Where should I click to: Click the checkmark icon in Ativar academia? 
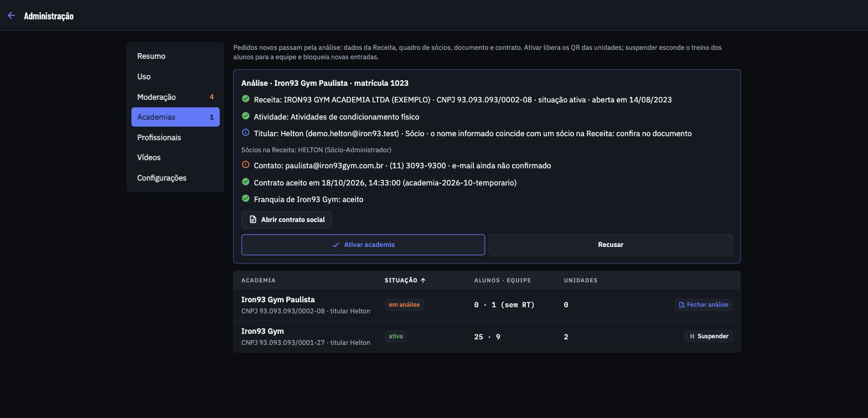point(335,245)
